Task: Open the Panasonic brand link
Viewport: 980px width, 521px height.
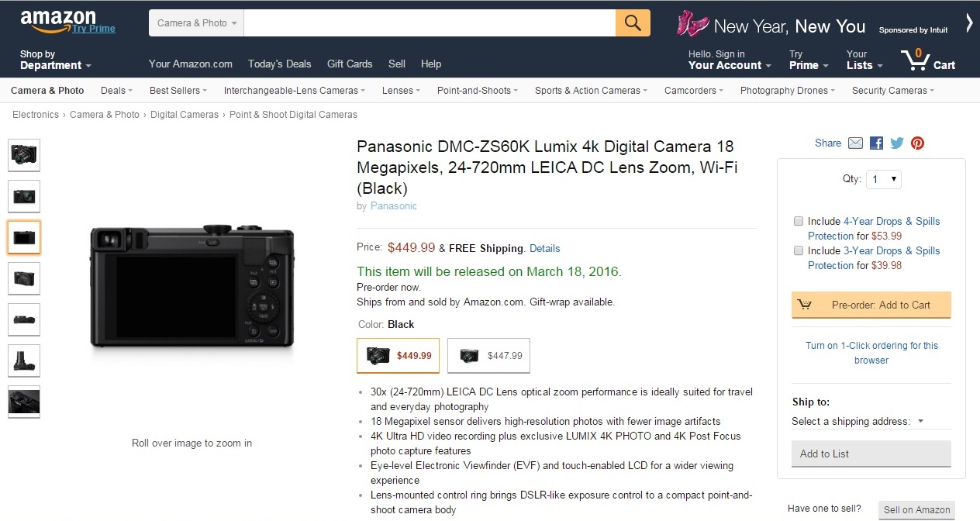Action: (394, 206)
